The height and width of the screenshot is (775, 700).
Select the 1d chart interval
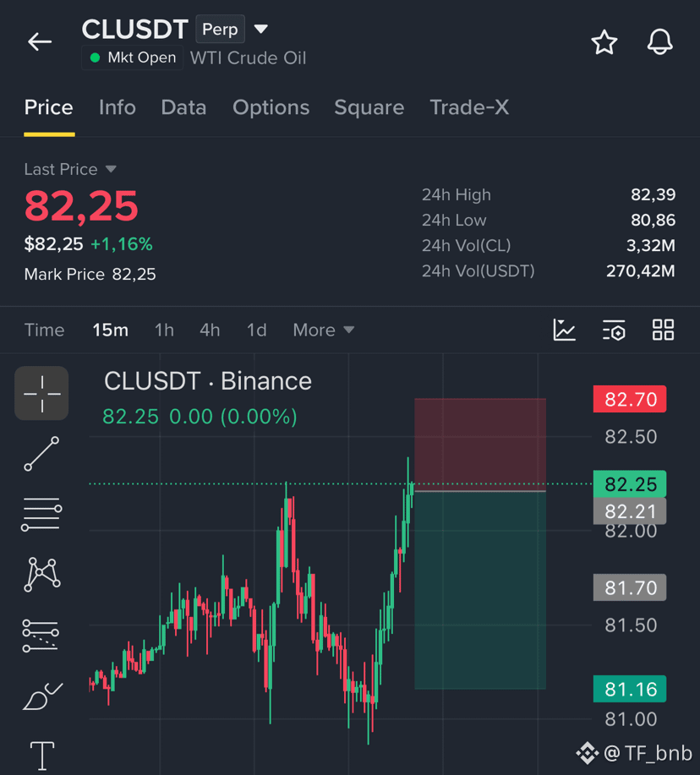256,330
